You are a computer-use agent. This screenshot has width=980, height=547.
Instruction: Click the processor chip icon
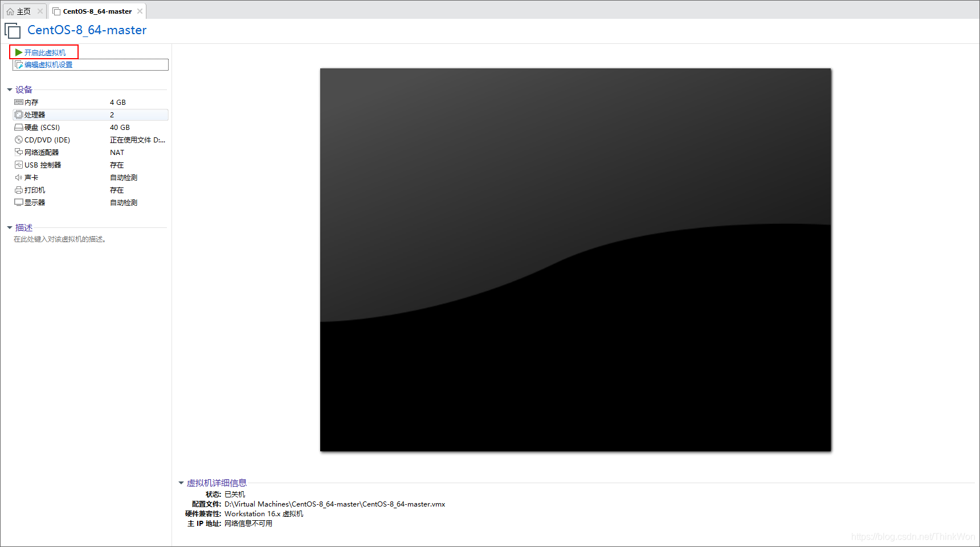[19, 115]
